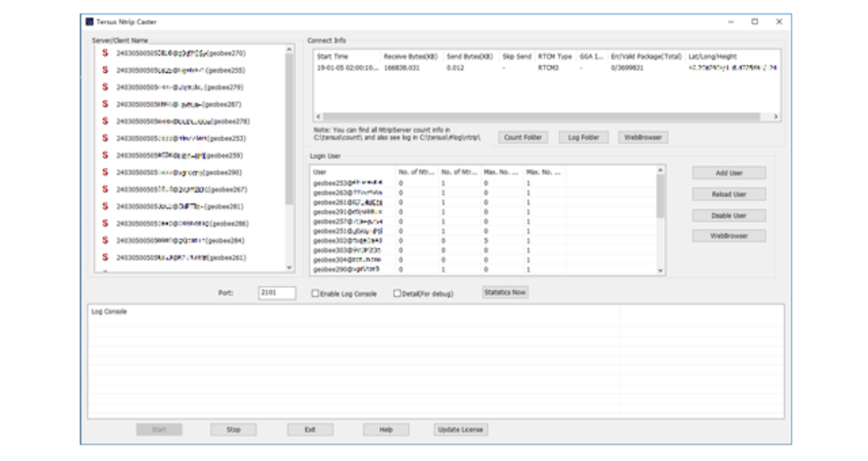Select the red S icon for geobee290

[x=105, y=173]
